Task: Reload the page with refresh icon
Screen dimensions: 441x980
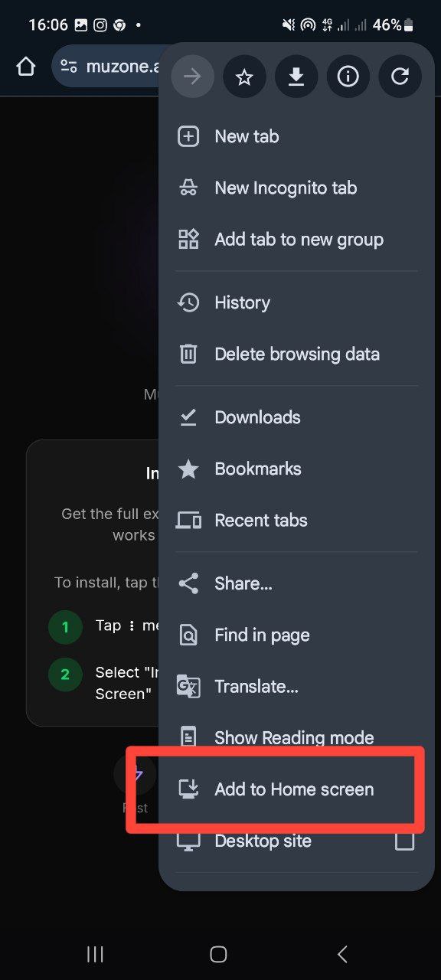Action: point(400,77)
